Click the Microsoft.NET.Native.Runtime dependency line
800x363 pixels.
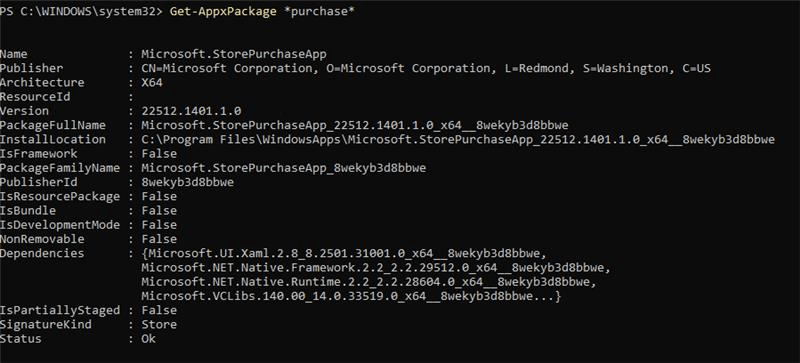pyautogui.click(x=369, y=282)
